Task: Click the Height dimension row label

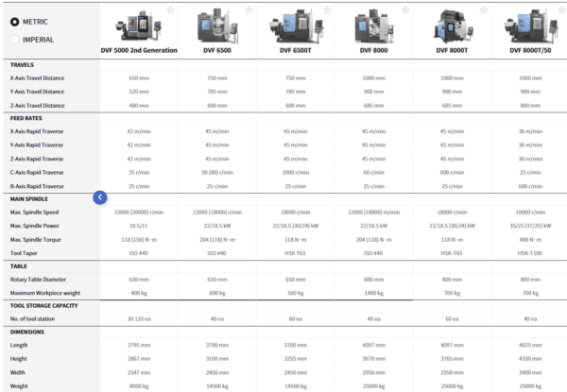Action: (x=19, y=359)
